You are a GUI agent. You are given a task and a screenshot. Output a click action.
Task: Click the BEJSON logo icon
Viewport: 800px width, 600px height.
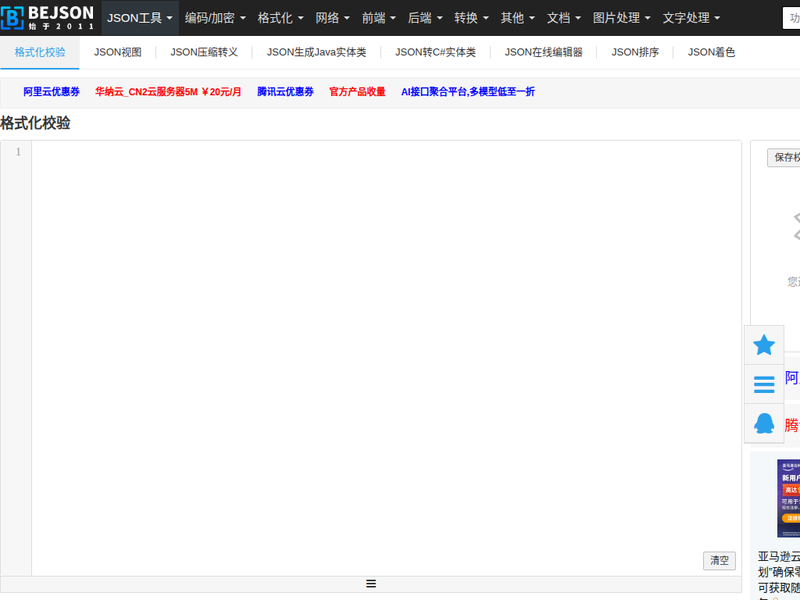(13, 17)
